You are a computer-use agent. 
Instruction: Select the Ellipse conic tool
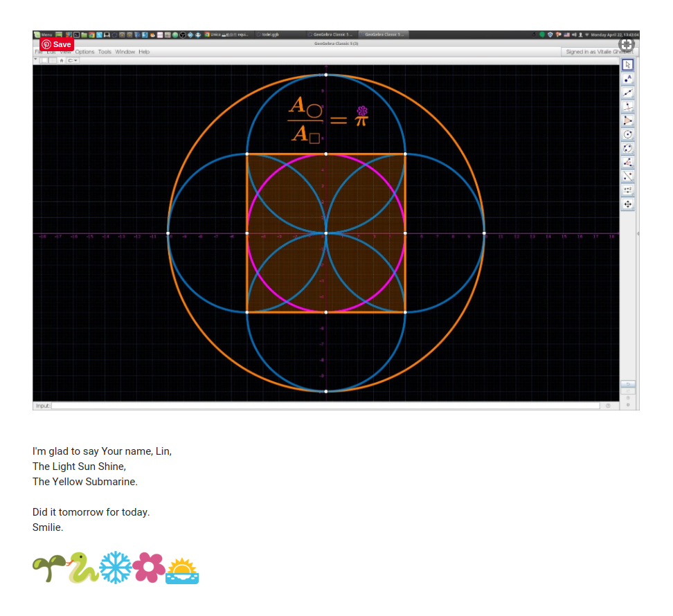pos(627,148)
